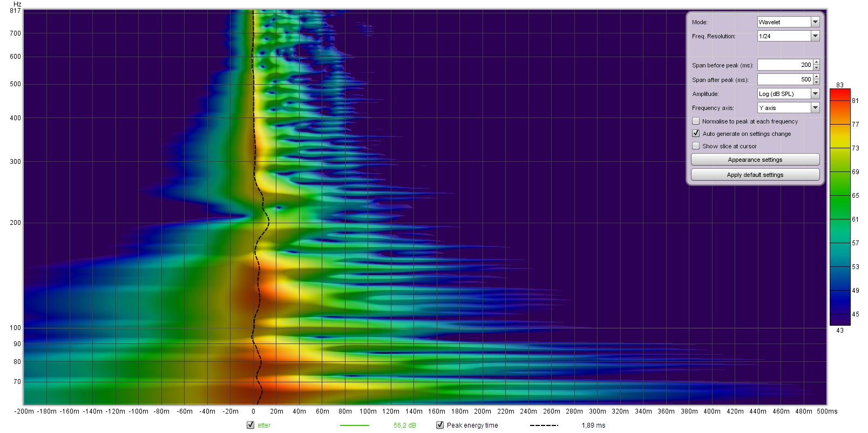Click the 0 label on time axis
868x433 pixels.
click(x=254, y=411)
